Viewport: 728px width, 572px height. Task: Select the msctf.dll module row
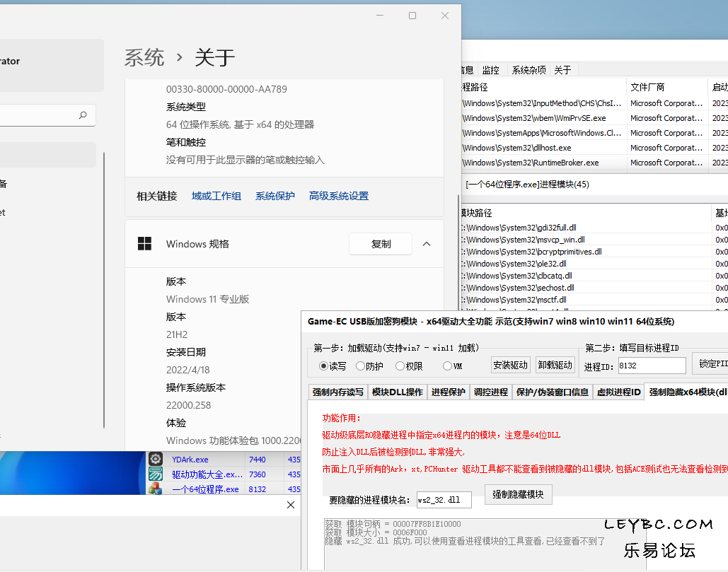pos(594,300)
